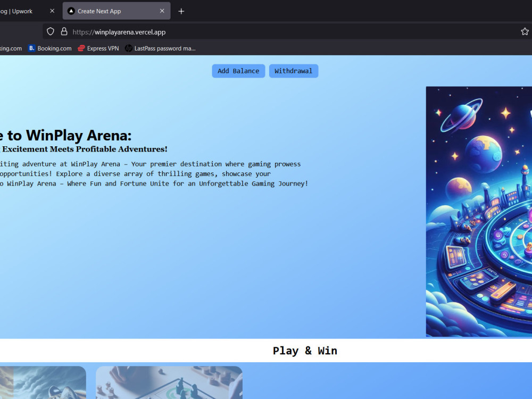Image resolution: width=532 pixels, height=399 pixels.
Task: Open the stormy clouds game card
Action: coord(43,383)
